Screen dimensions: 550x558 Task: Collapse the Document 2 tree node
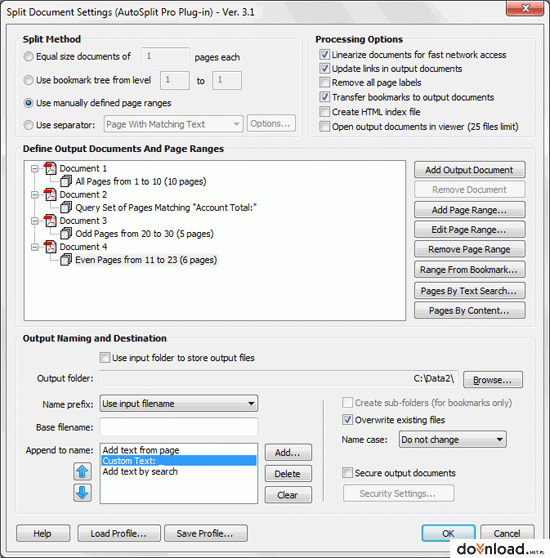pyautogui.click(x=35, y=195)
